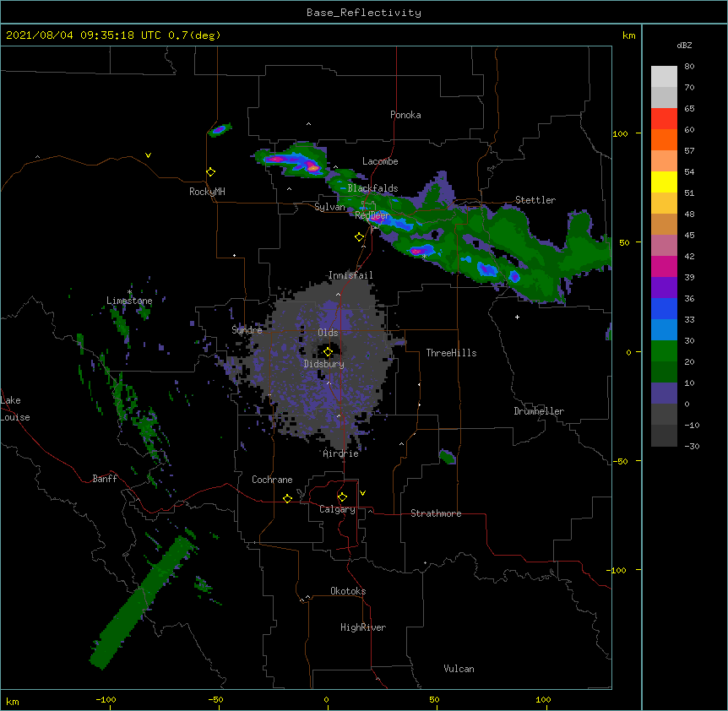Click the Ponoka city label
The width and height of the screenshot is (728, 711).
pyautogui.click(x=405, y=115)
